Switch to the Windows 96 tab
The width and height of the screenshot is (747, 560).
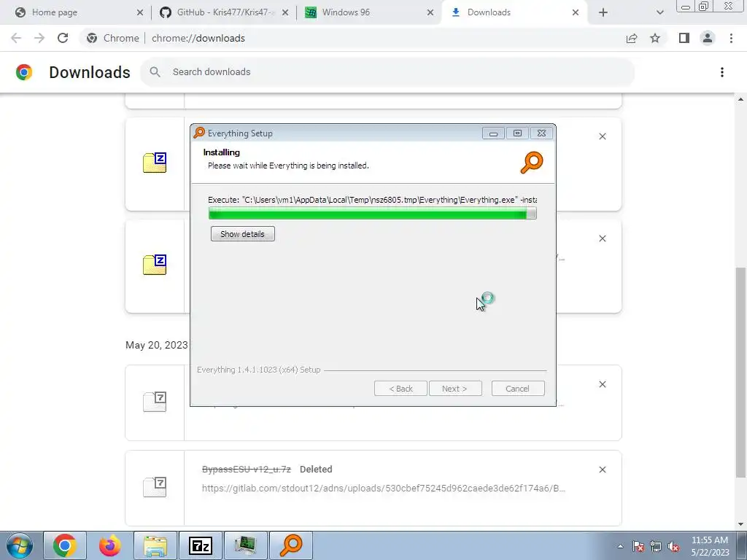368,12
